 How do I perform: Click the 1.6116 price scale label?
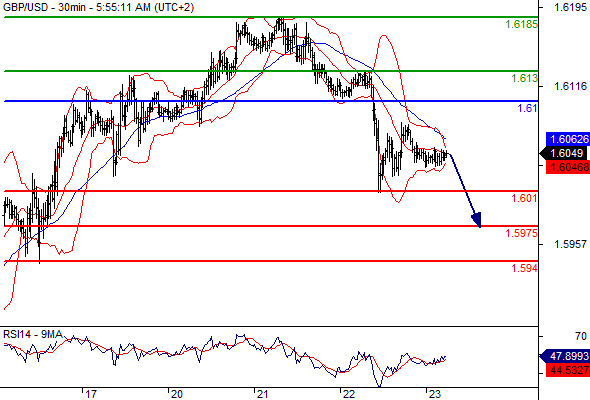click(x=570, y=86)
